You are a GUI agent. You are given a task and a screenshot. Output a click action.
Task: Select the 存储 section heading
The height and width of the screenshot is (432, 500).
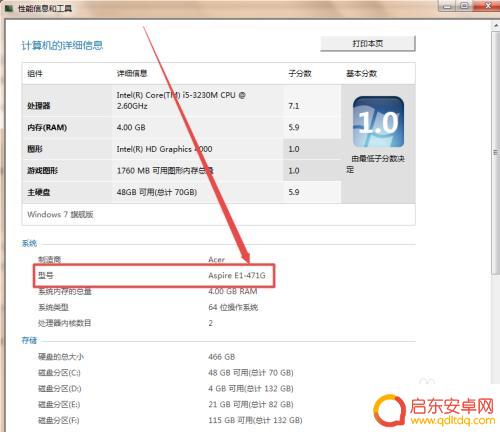29,341
